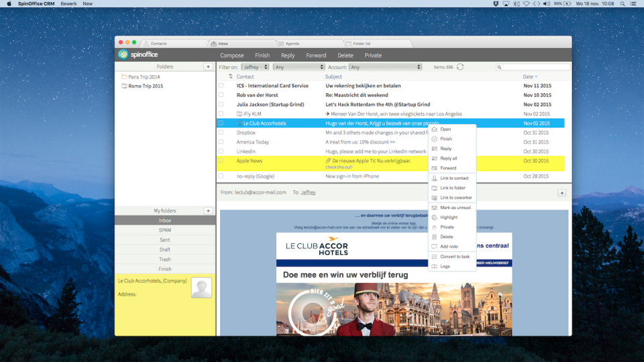Open the Account Any dropdown
The width and height of the screenshot is (644, 362).
tap(385, 67)
